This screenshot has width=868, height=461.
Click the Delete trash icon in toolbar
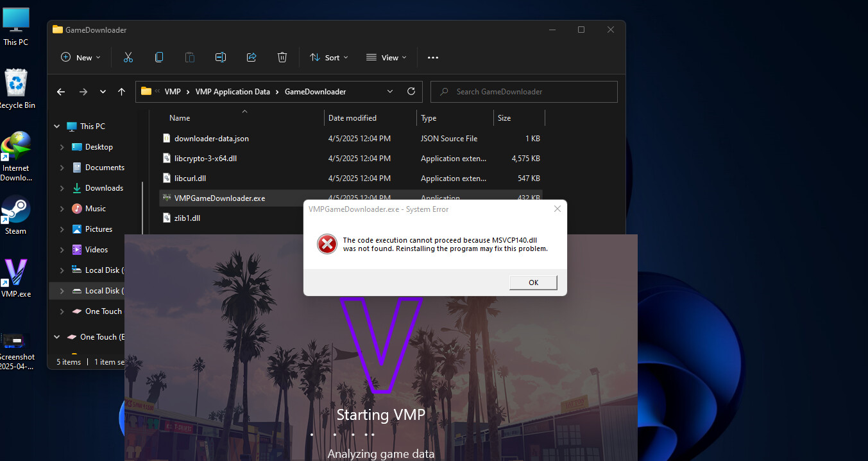click(x=282, y=57)
